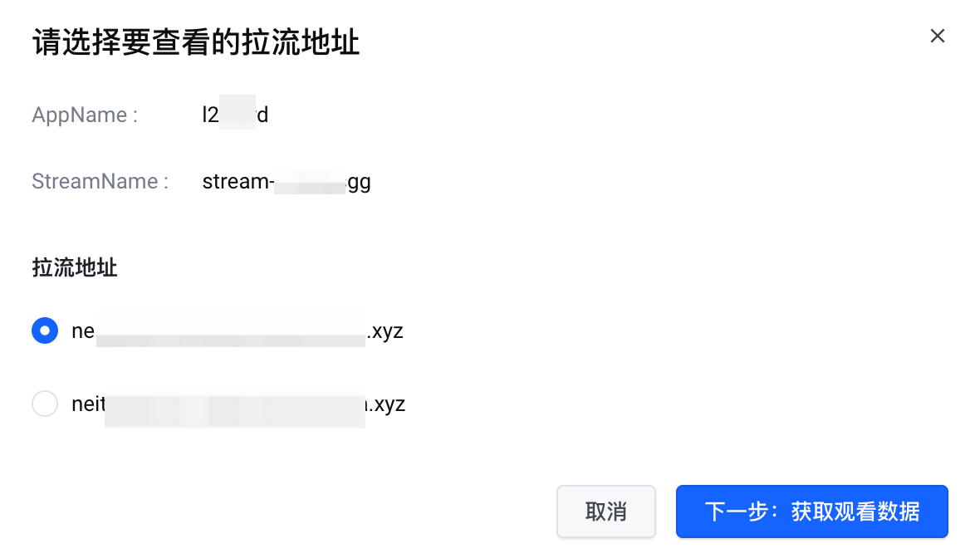This screenshot has height=553, width=980.
Task: Select the unchecked radio button for the second address
Action: 45,404
